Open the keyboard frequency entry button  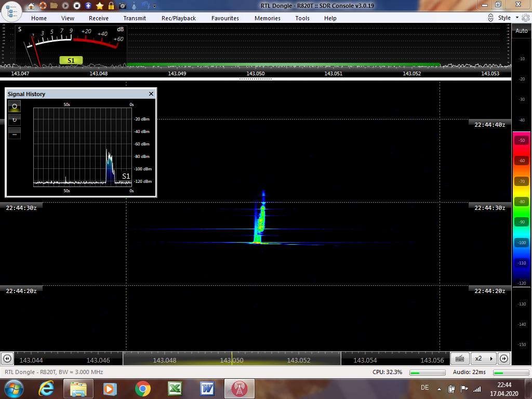pos(460,358)
